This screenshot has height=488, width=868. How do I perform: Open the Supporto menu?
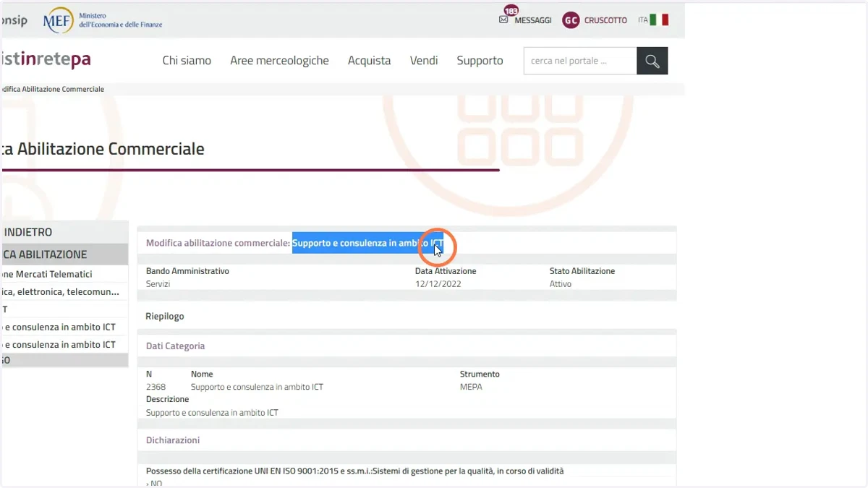tap(480, 61)
